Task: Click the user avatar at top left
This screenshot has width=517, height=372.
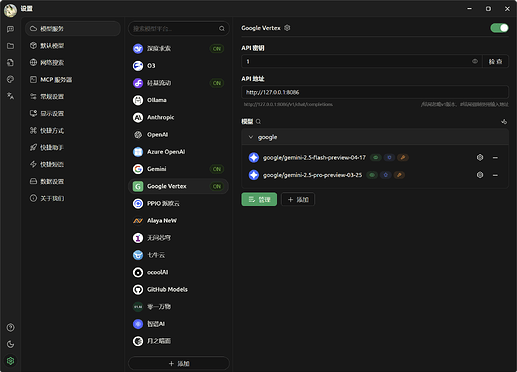Action: pos(10,10)
